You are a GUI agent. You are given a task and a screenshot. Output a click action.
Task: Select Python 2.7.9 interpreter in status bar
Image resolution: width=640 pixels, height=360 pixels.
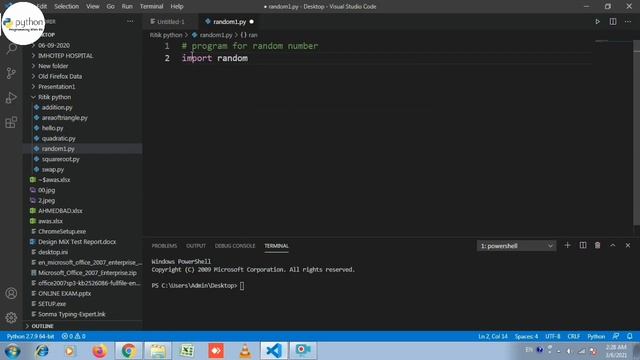coord(31,336)
